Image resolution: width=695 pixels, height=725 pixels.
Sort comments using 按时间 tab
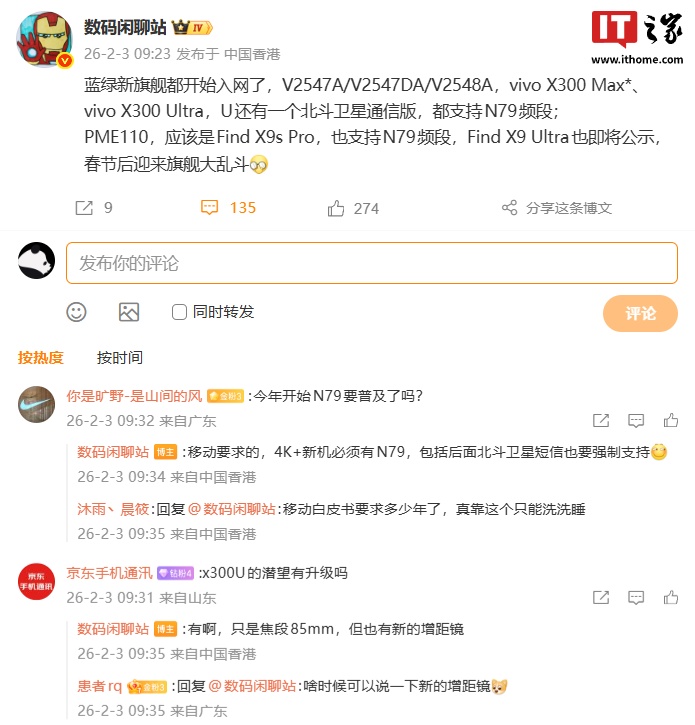pyautogui.click(x=119, y=357)
